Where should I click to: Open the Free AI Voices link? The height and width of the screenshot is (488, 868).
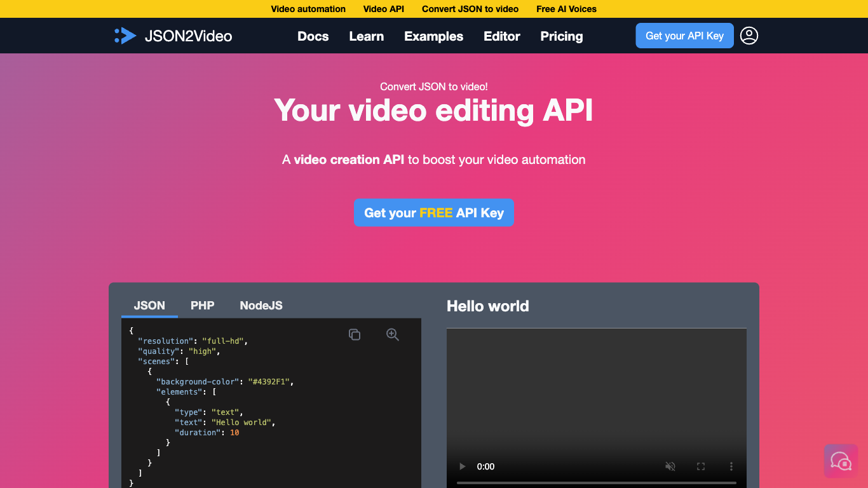tap(567, 9)
